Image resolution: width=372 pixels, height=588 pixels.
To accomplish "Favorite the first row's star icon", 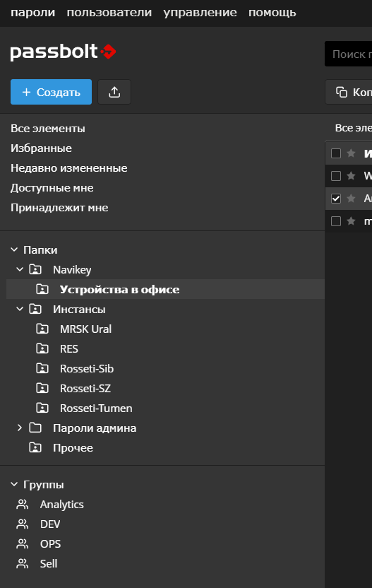I will pyautogui.click(x=351, y=153).
